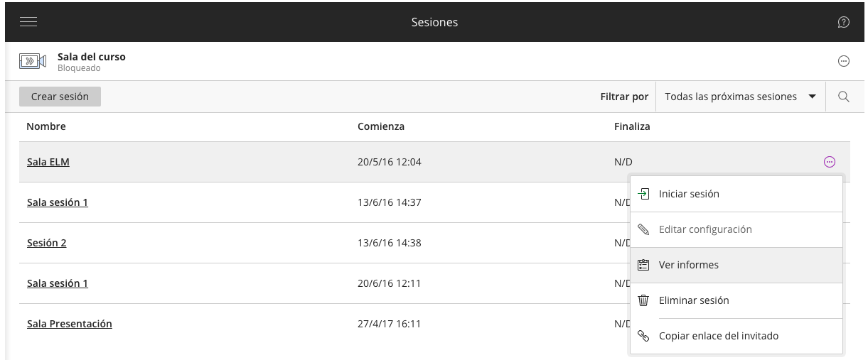This screenshot has width=868, height=360.
Task: Open the Sesión 2 link
Action: pyautogui.click(x=47, y=243)
